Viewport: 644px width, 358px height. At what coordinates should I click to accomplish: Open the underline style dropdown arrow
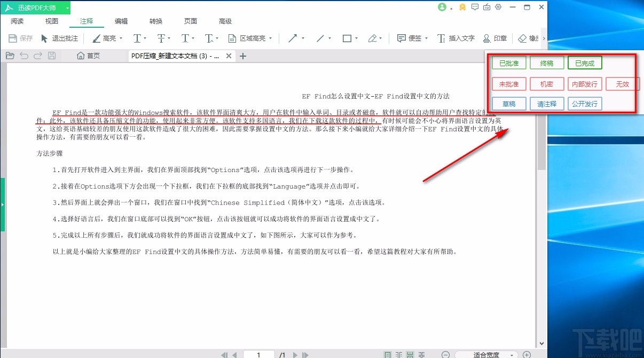coord(145,38)
